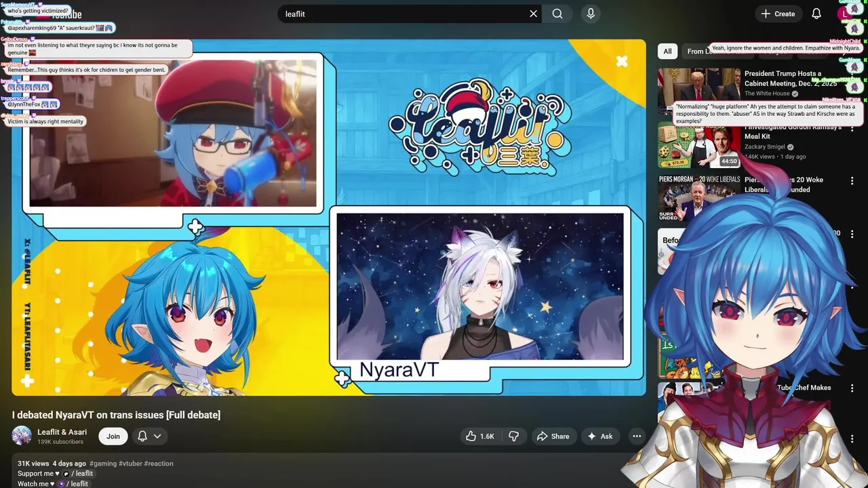The height and width of the screenshot is (488, 868).
Task: Click the #vtuber hashtag
Action: tap(130, 464)
